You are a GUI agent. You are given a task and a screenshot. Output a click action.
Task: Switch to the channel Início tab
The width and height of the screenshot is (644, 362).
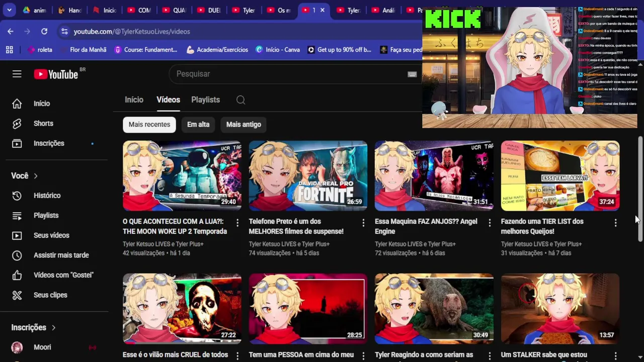coord(134,100)
